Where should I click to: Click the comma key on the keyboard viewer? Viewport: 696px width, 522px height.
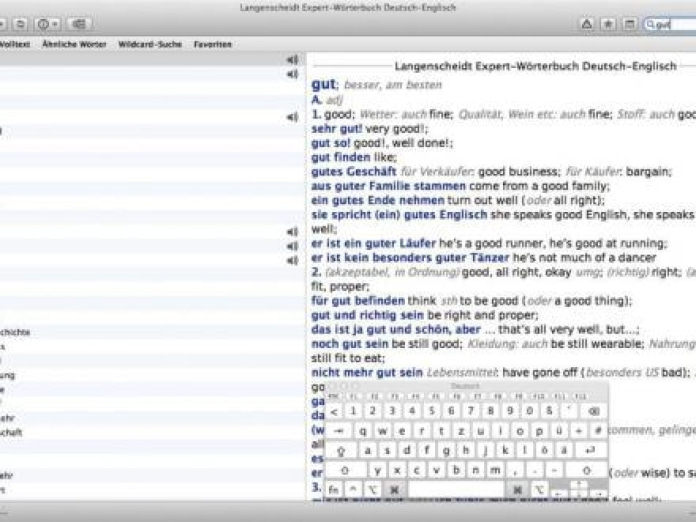pos(515,470)
